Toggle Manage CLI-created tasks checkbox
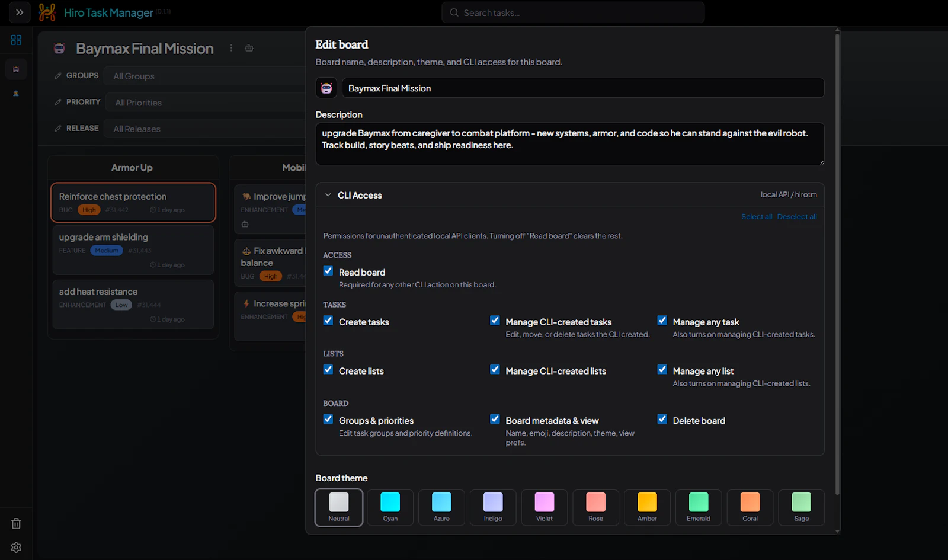The image size is (948, 560). [x=495, y=321]
